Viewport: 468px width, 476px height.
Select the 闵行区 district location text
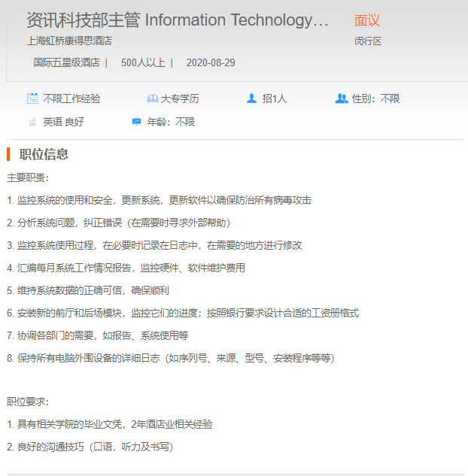coord(368,41)
